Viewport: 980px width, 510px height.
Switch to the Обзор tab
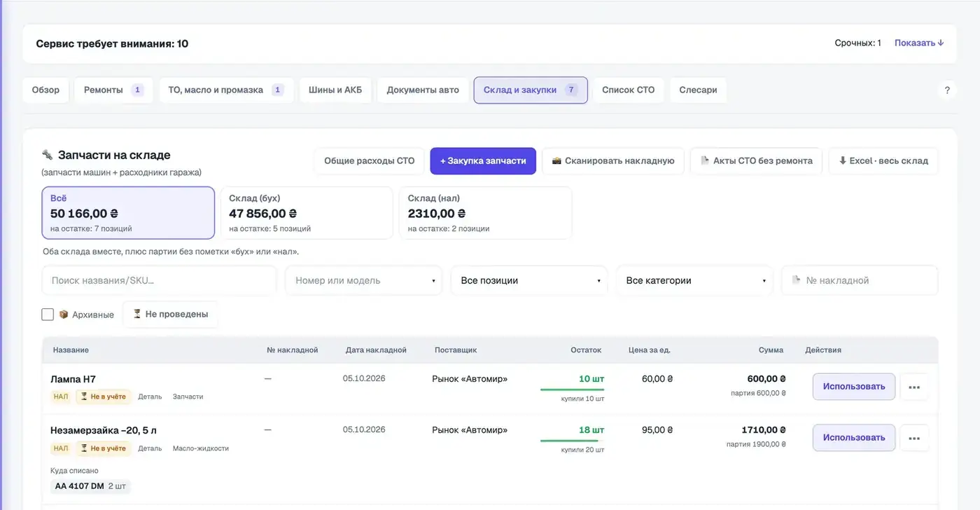coord(45,90)
